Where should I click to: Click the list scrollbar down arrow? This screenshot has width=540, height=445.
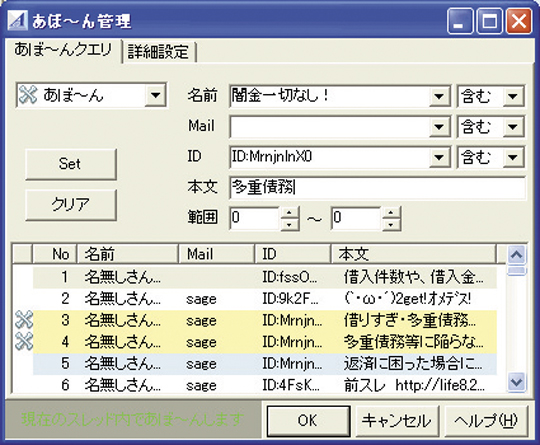point(517,382)
